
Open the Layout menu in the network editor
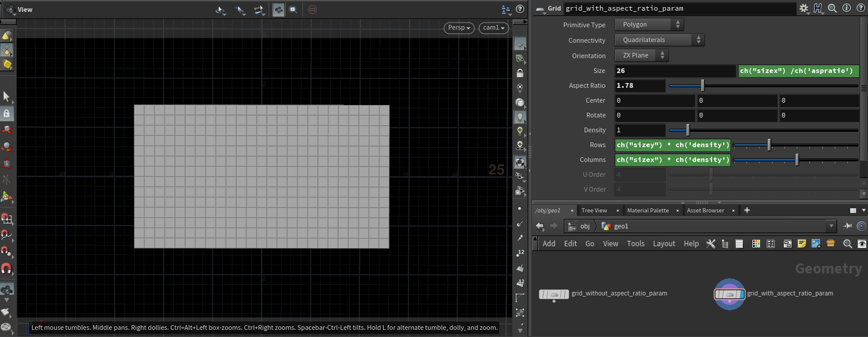pyautogui.click(x=664, y=244)
